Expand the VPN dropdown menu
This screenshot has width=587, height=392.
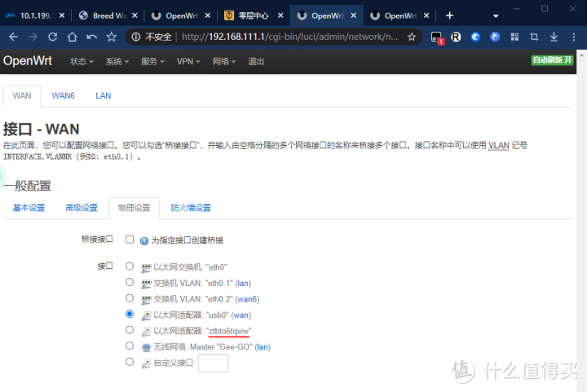(188, 61)
